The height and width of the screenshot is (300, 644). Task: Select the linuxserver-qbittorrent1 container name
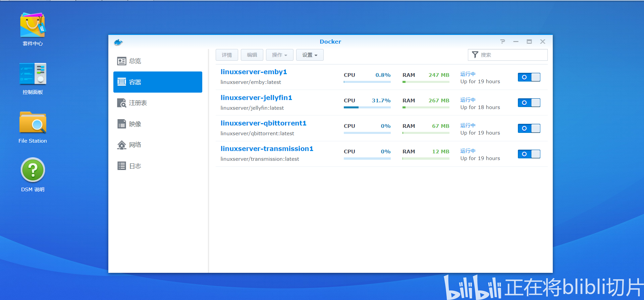[263, 123]
